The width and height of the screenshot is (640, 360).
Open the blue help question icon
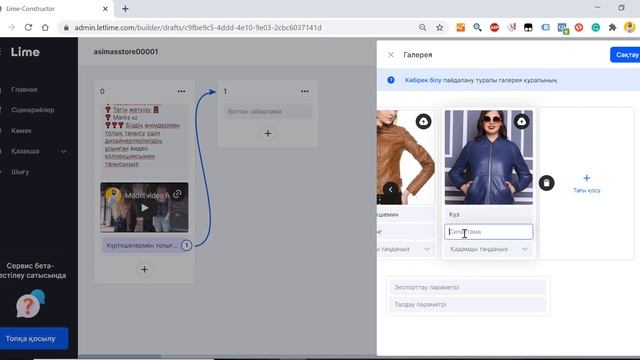click(x=391, y=80)
